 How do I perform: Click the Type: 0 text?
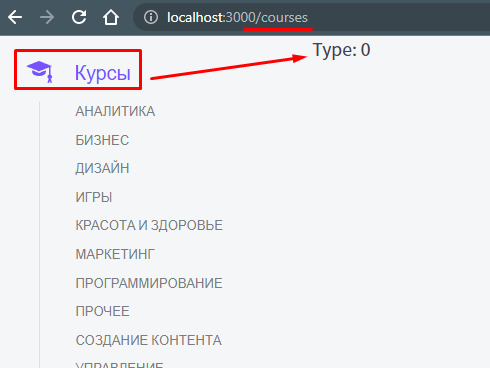(341, 50)
